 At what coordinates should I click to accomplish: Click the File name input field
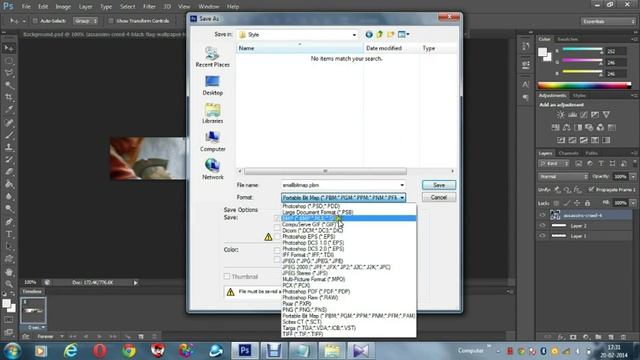tap(340, 185)
